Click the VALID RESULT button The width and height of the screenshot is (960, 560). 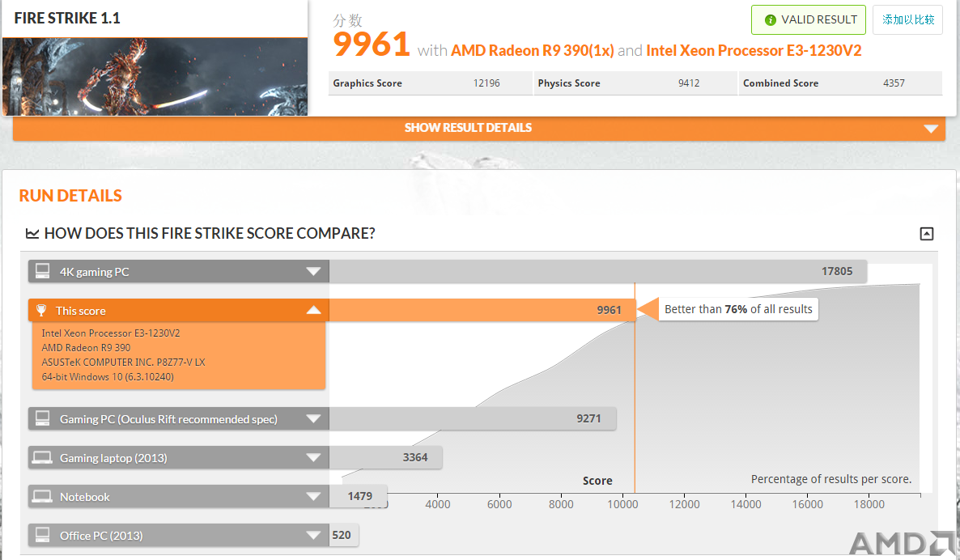click(808, 19)
